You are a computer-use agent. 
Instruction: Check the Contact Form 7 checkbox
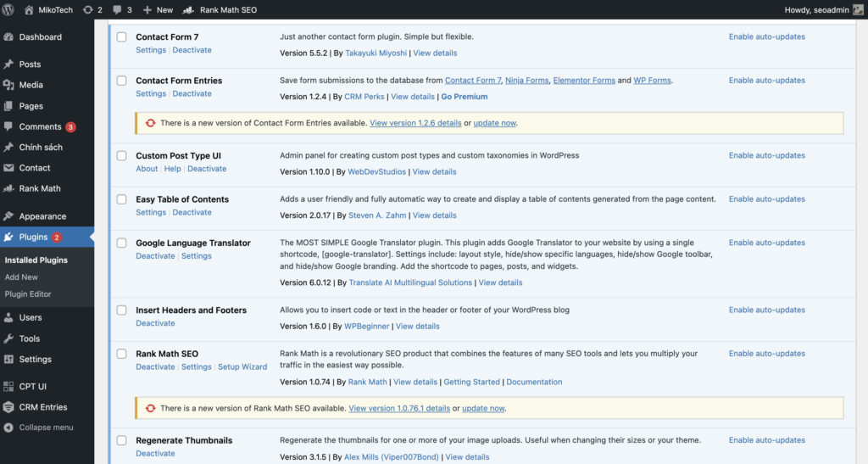(121, 37)
